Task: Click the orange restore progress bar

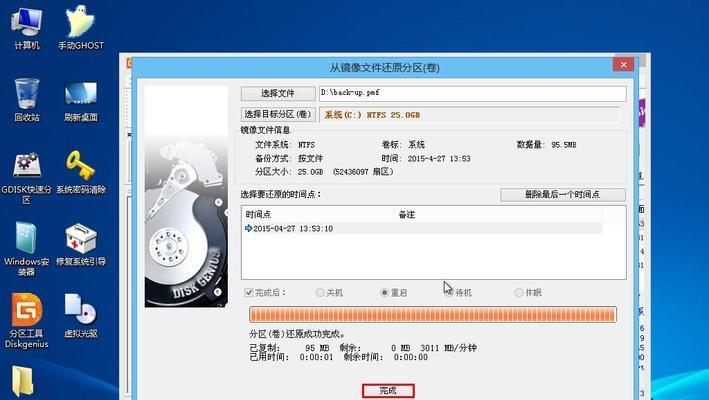Action: click(x=433, y=315)
